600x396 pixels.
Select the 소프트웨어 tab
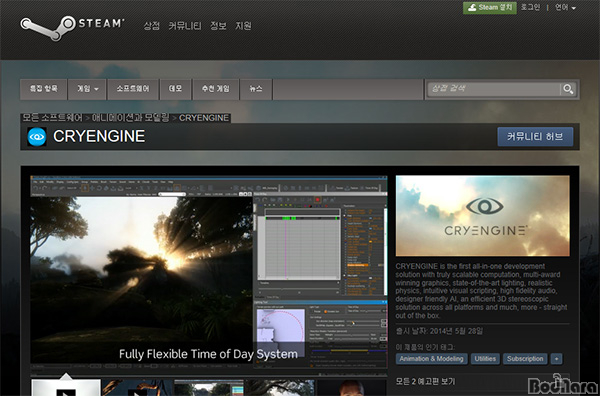133,89
